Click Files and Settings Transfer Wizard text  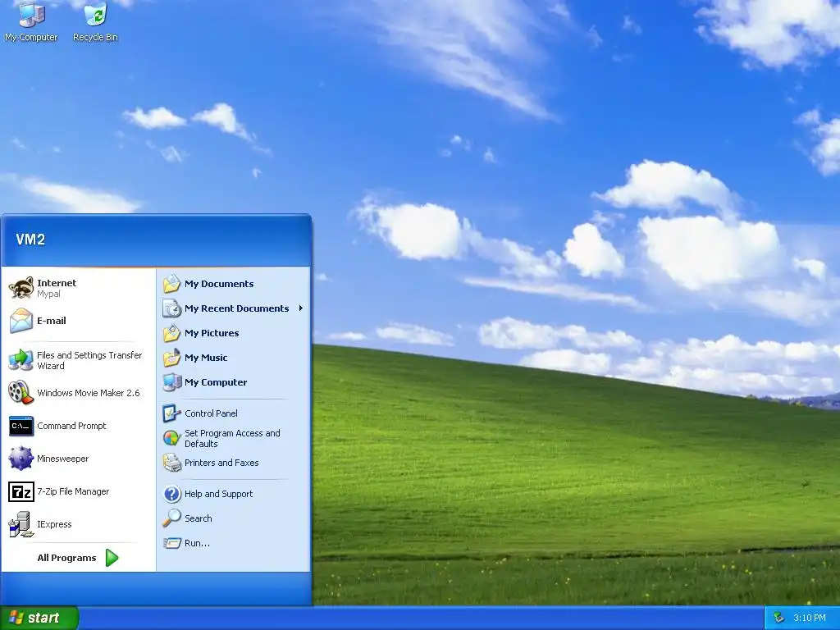[89, 360]
